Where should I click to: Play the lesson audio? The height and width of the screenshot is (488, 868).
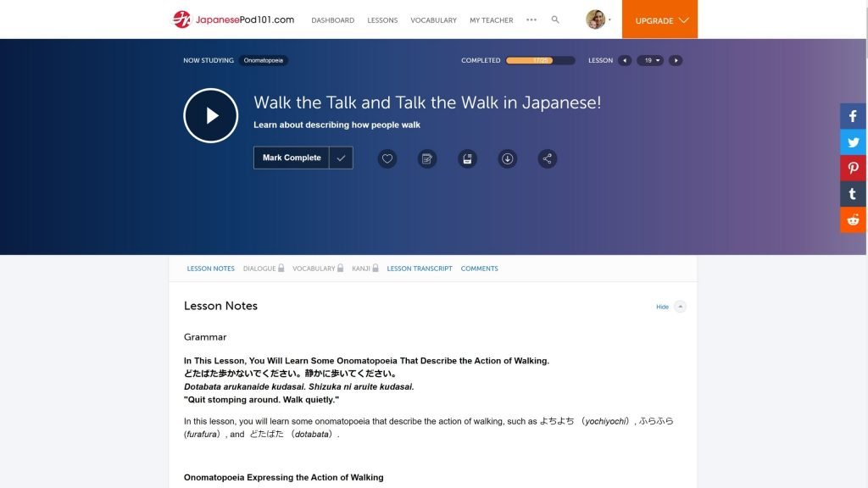[x=210, y=116]
